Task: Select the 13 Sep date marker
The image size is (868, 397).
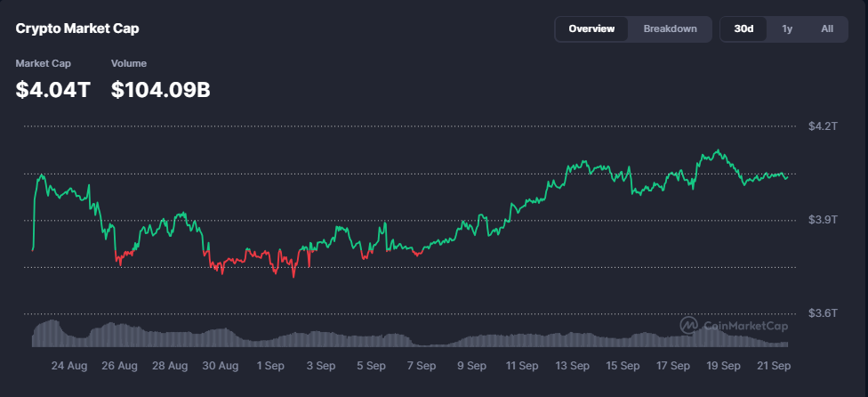Action: 573,365
